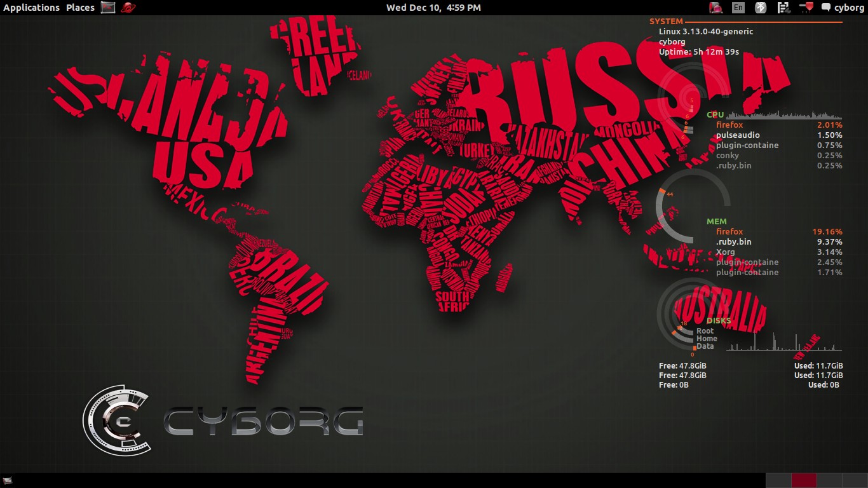
Task: Click the conky process entry
Action: 728,156
